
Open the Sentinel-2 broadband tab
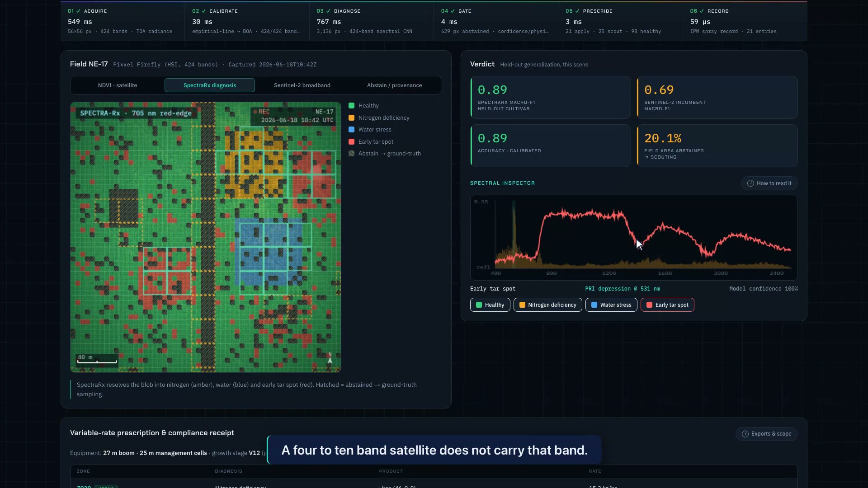(x=302, y=85)
